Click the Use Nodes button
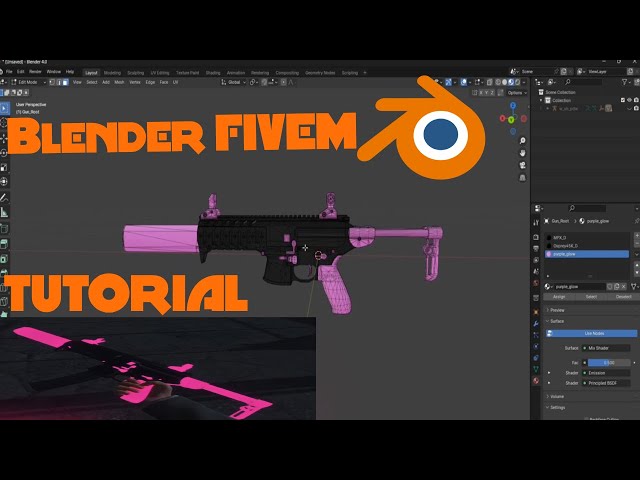640x480 pixels. coord(591,333)
